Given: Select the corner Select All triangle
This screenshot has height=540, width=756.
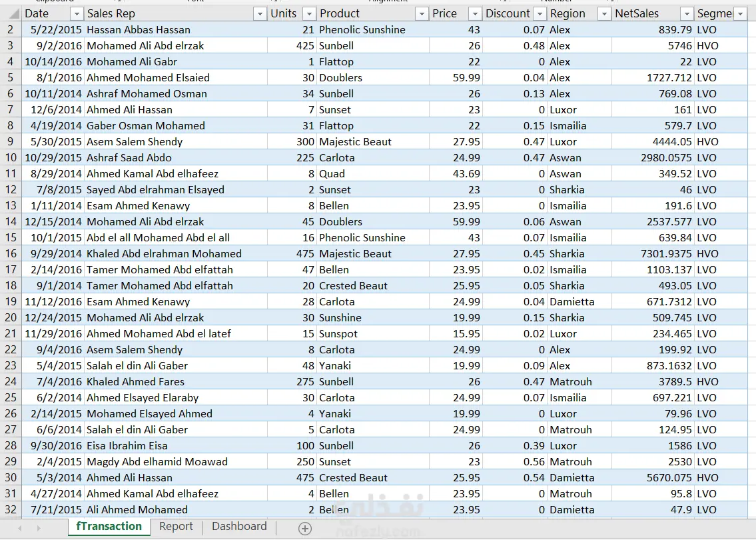Looking at the screenshot, I should [x=11, y=13].
